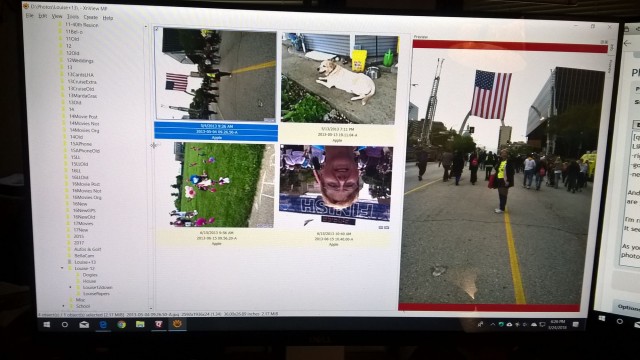Show hidden system tray icons
Image resolution: width=640 pixels, height=360 pixels.
coord(493,324)
